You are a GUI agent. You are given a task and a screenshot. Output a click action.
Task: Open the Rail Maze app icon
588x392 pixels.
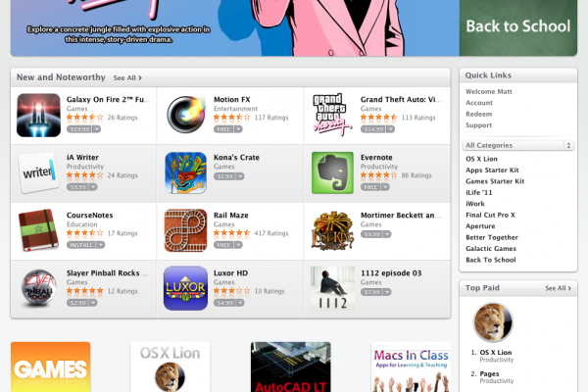[185, 230]
